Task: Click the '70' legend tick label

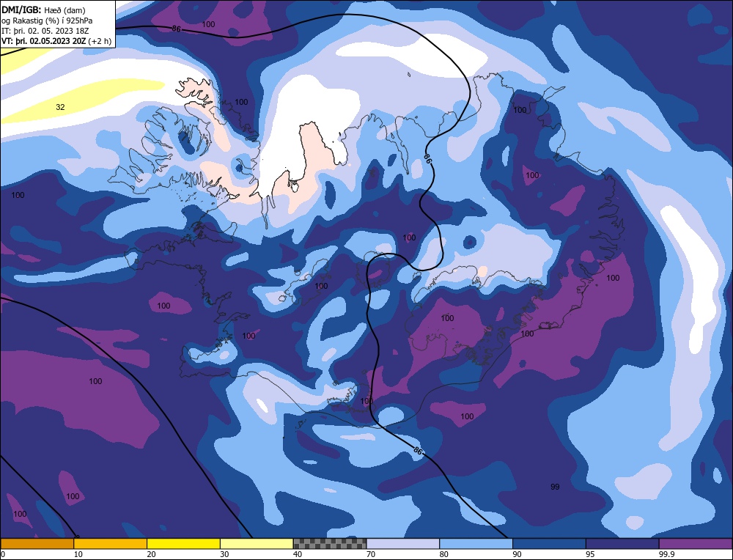Action: (x=371, y=554)
